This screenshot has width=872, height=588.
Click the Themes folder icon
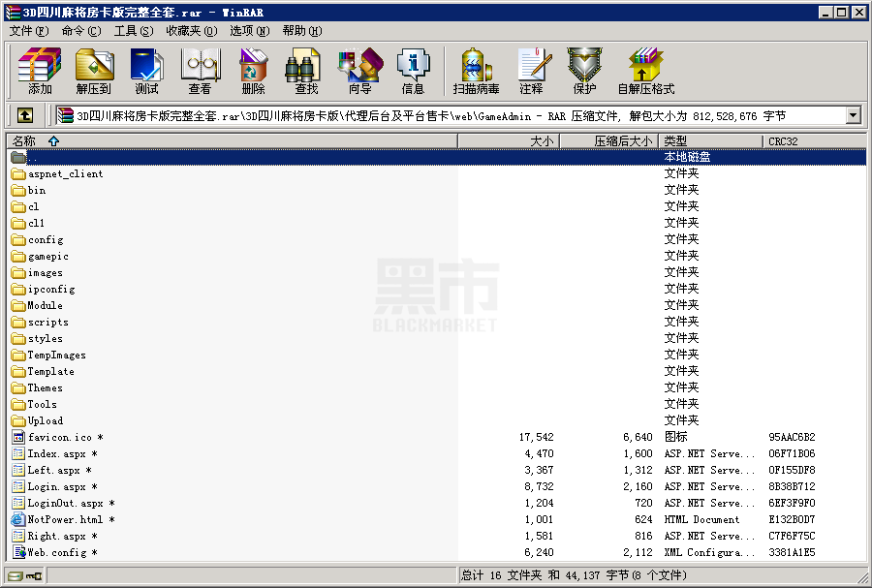click(18, 387)
